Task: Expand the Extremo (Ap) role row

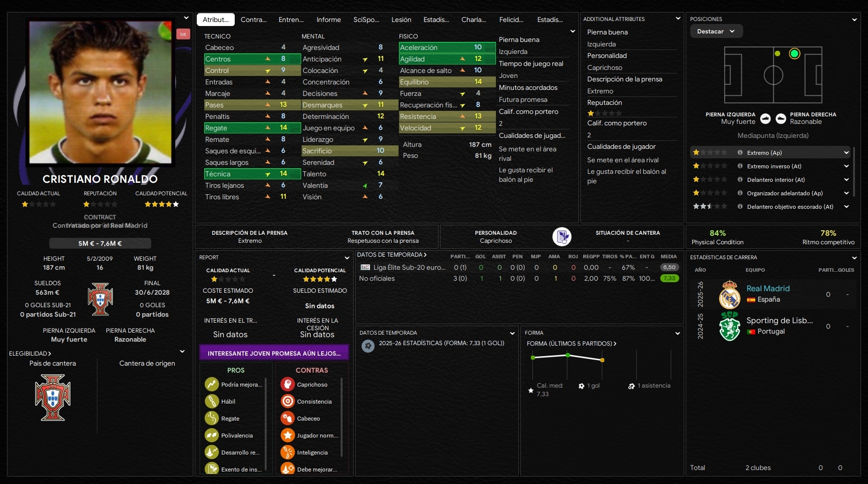Action: pos(847,152)
